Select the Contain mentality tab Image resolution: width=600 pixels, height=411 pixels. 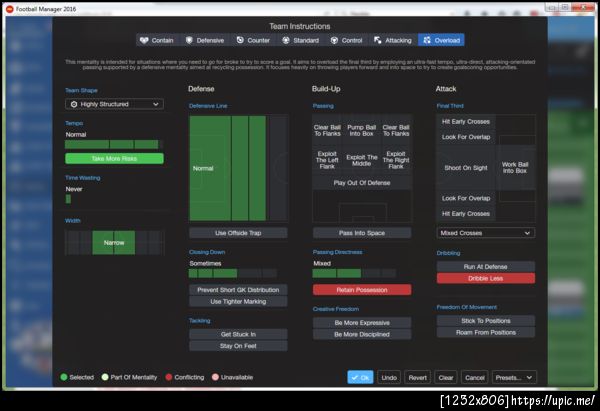(x=157, y=40)
